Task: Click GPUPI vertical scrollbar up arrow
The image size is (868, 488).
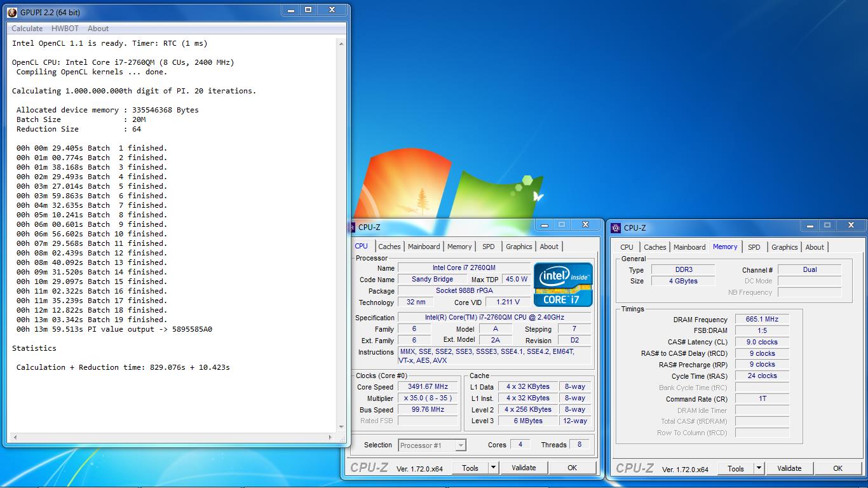Action: (341, 44)
